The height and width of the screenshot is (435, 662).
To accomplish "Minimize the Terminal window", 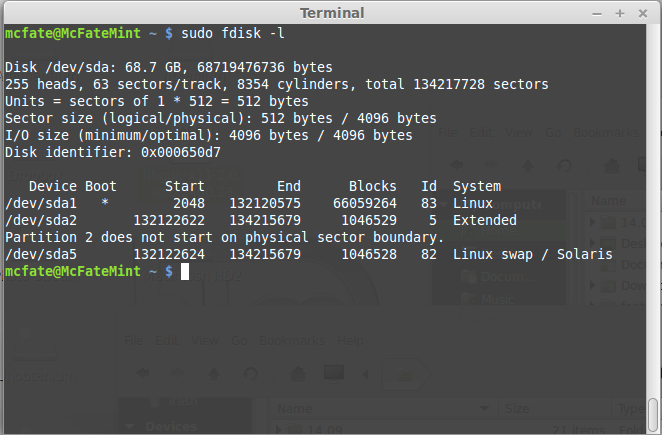I will pyautogui.click(x=597, y=13).
